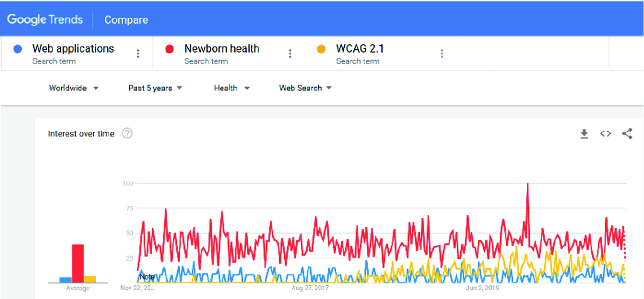Click the blue dot for Web applications
This screenshot has width=644, height=299.
pos(18,49)
